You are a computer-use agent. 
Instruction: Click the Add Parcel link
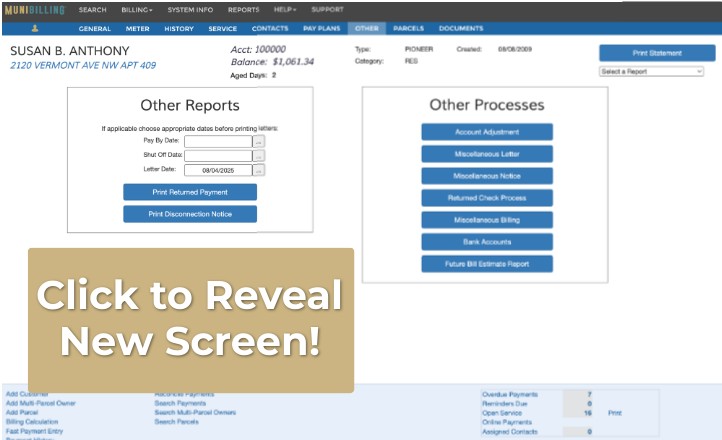coord(22,412)
